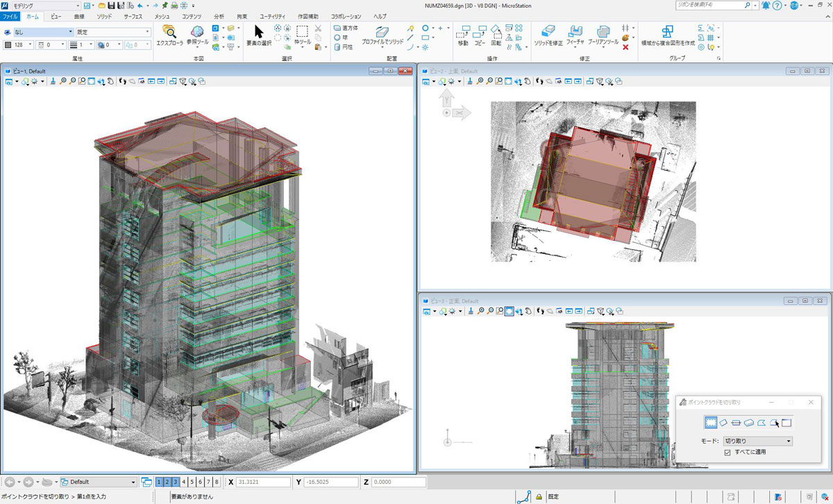Image resolution: width=833 pixels, height=504 pixels.
Task: Toggle view 2 button in view group bar
Action: (167, 482)
